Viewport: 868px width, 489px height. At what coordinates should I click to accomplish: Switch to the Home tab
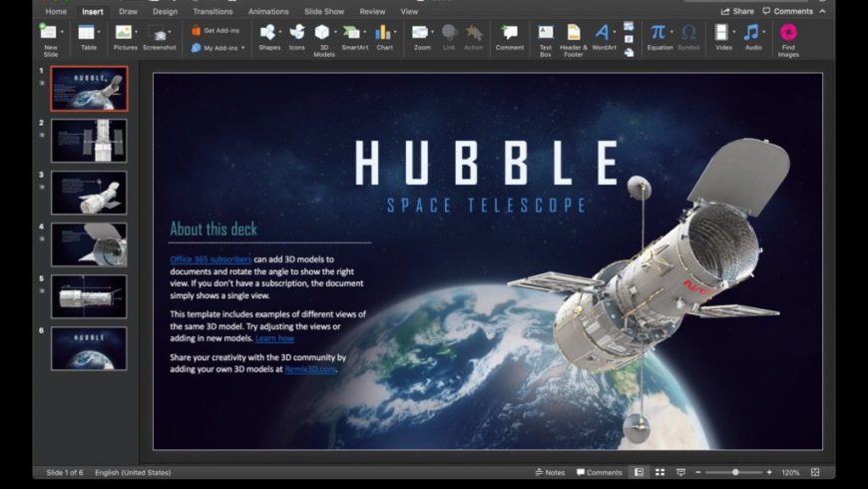tap(56, 11)
